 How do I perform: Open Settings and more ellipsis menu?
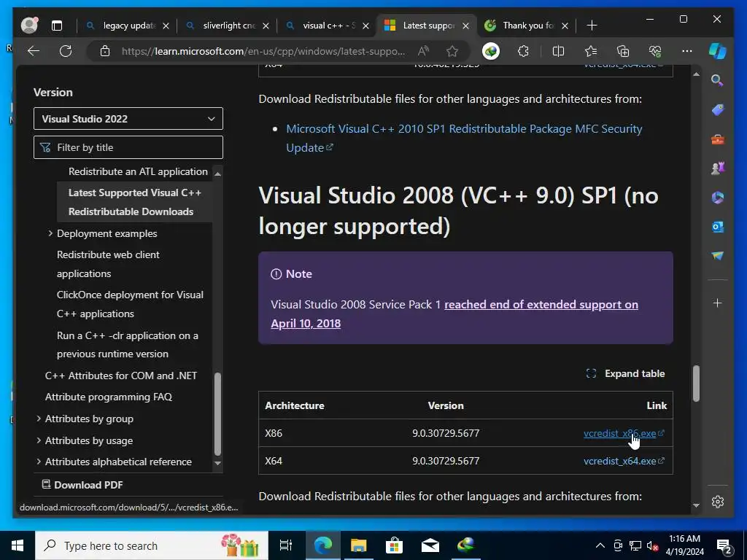pos(687,51)
